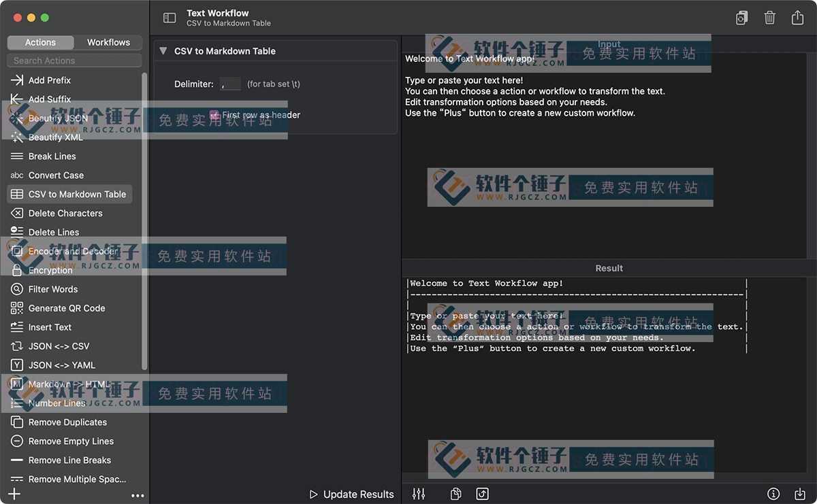Click the Break Lines icon

(17, 156)
